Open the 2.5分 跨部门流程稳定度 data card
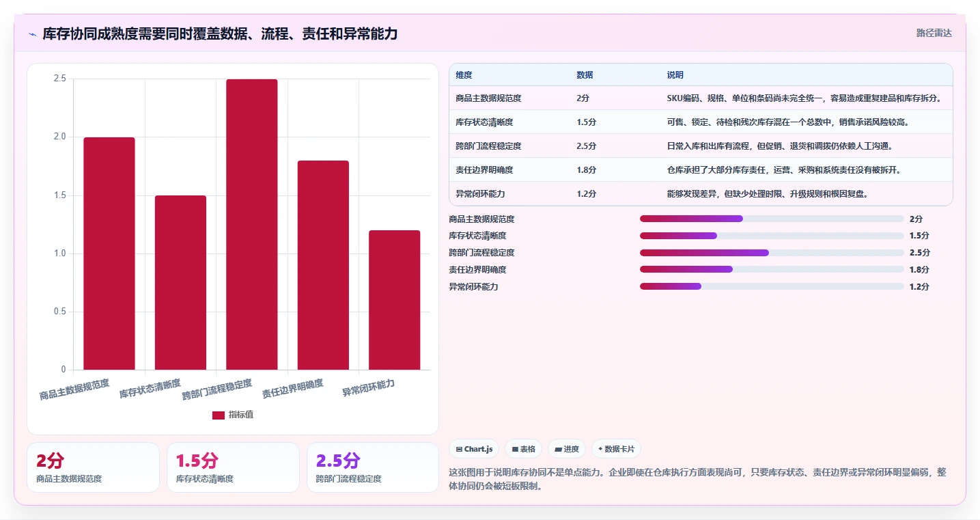Image resolution: width=980 pixels, height=520 pixels. (x=373, y=467)
